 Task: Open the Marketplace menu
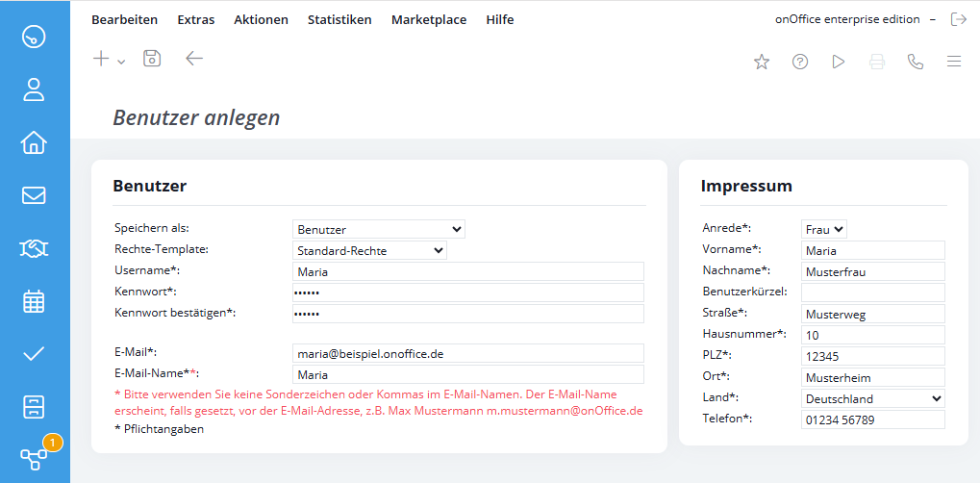click(428, 19)
